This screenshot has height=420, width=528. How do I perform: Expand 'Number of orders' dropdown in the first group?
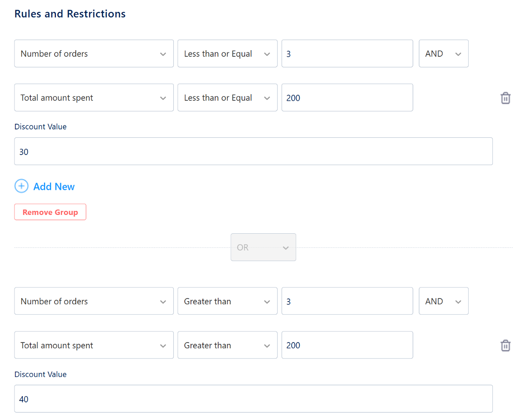tap(94, 54)
